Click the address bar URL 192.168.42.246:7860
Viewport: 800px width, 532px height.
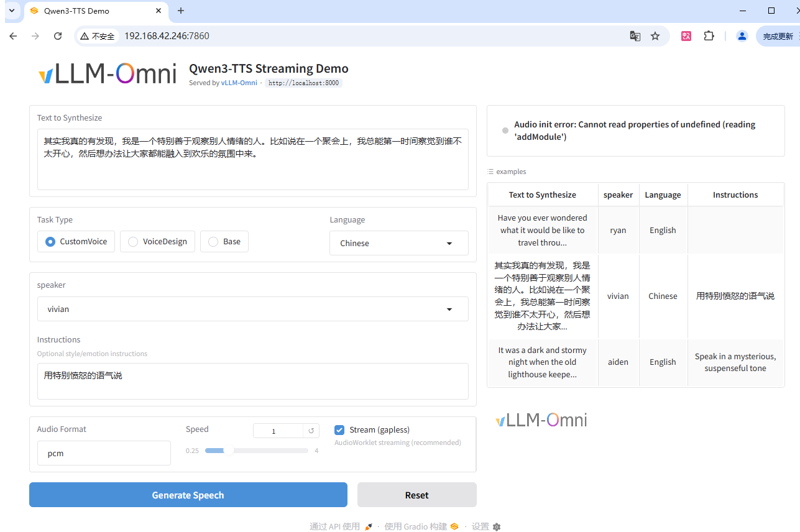167,36
